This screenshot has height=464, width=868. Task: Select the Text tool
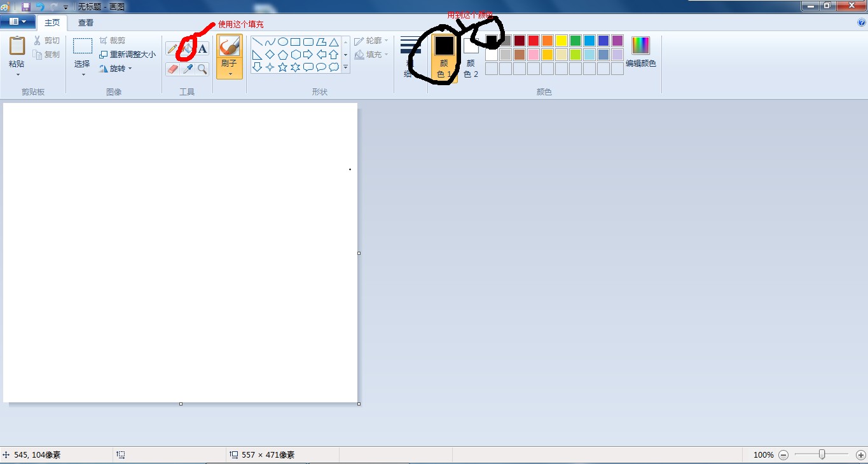tap(202, 49)
